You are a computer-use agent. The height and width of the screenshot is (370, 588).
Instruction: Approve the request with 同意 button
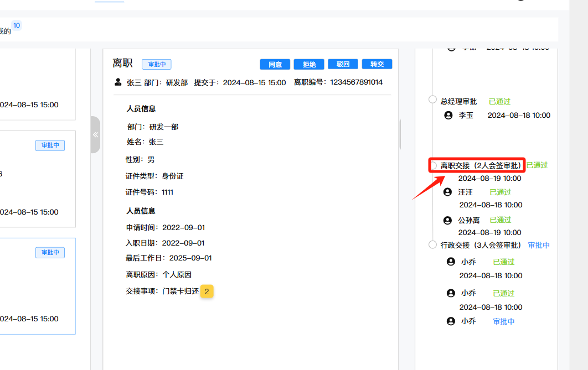[275, 64]
